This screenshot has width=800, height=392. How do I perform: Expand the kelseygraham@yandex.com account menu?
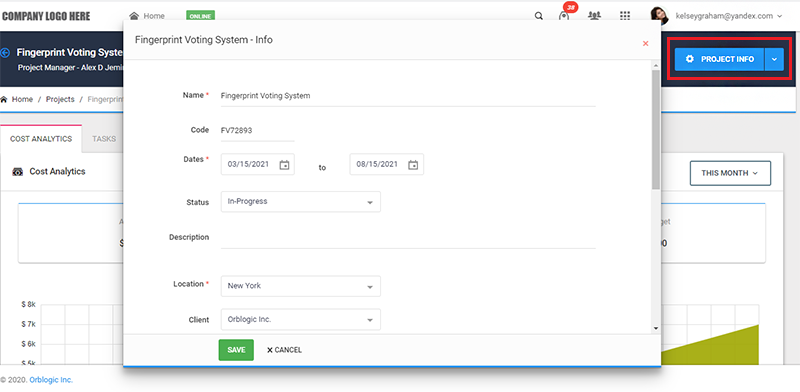[x=729, y=16]
